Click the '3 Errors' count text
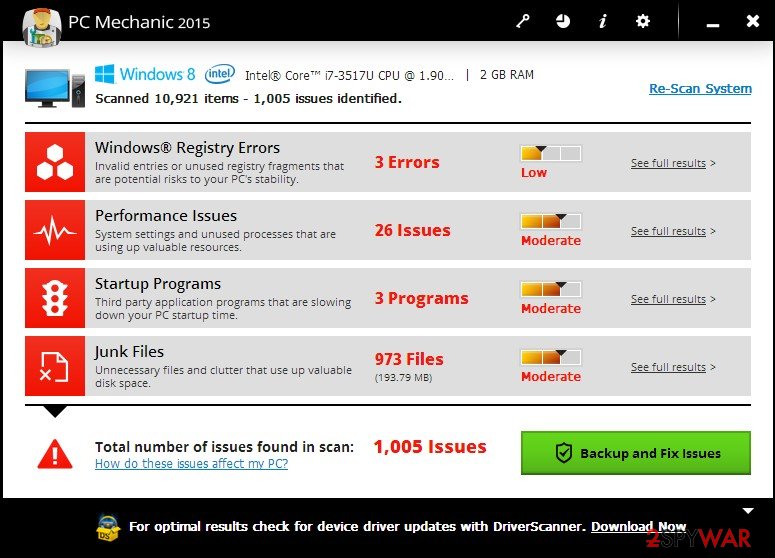The image size is (775, 558). [407, 162]
